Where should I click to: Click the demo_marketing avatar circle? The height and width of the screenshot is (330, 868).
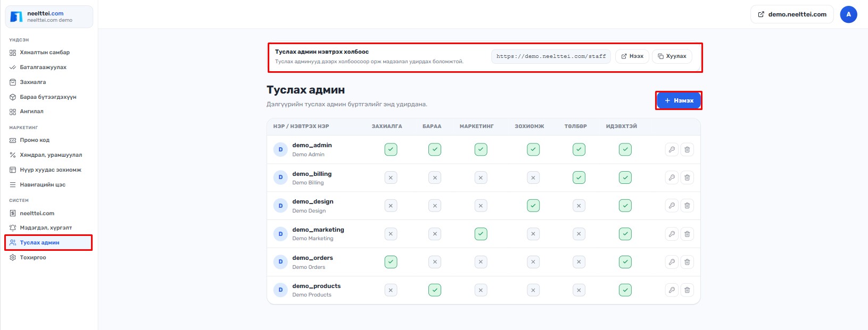coord(280,234)
